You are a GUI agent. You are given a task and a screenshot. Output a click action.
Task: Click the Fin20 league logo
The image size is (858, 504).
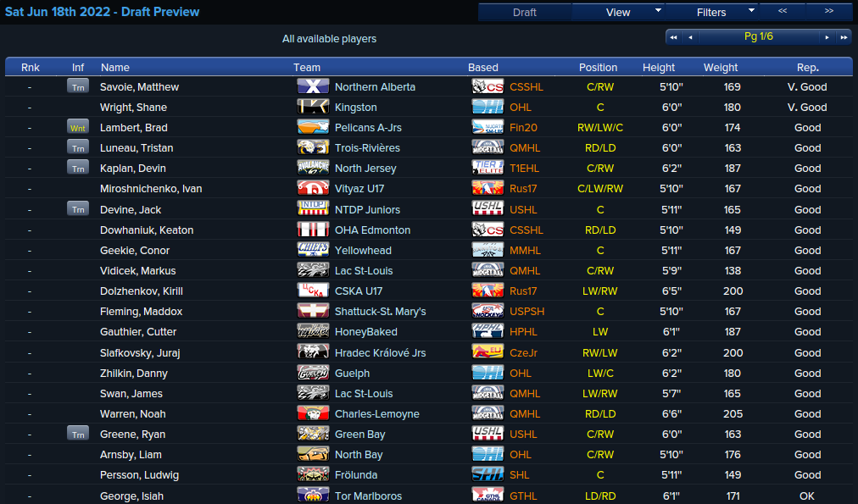click(487, 127)
